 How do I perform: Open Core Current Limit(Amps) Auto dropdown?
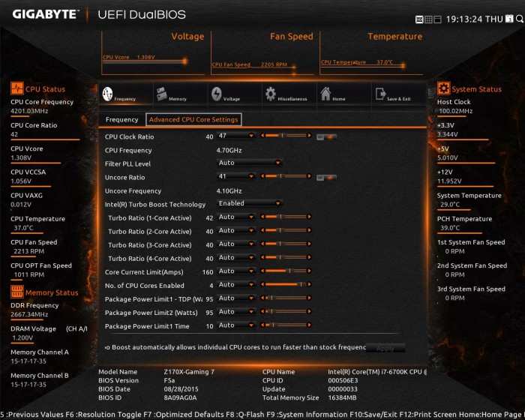coord(236,271)
